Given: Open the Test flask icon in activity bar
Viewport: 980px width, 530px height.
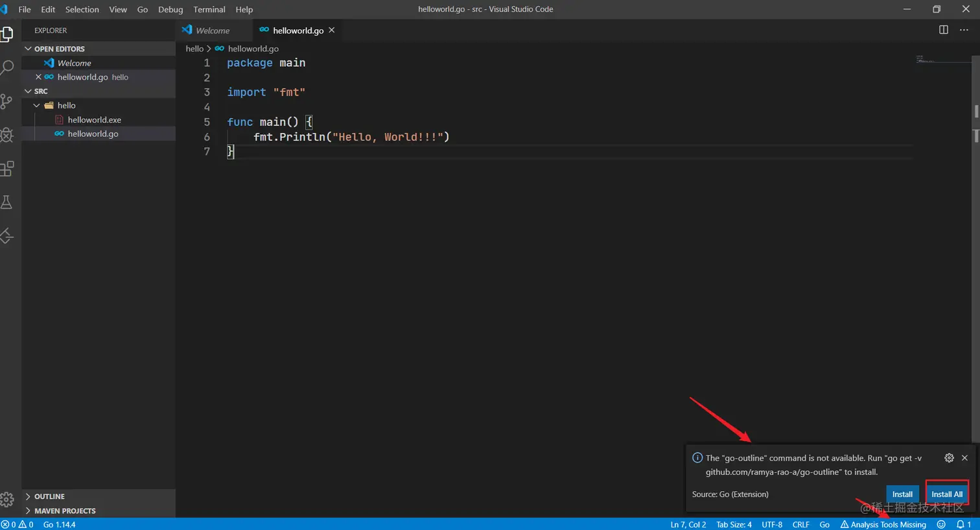Looking at the screenshot, I should (6, 202).
